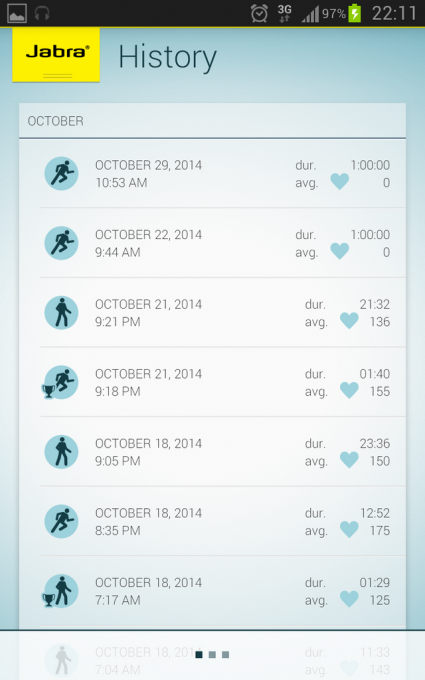425x680 pixels.
Task: Tap running icon for October 22 workout
Action: coord(62,243)
